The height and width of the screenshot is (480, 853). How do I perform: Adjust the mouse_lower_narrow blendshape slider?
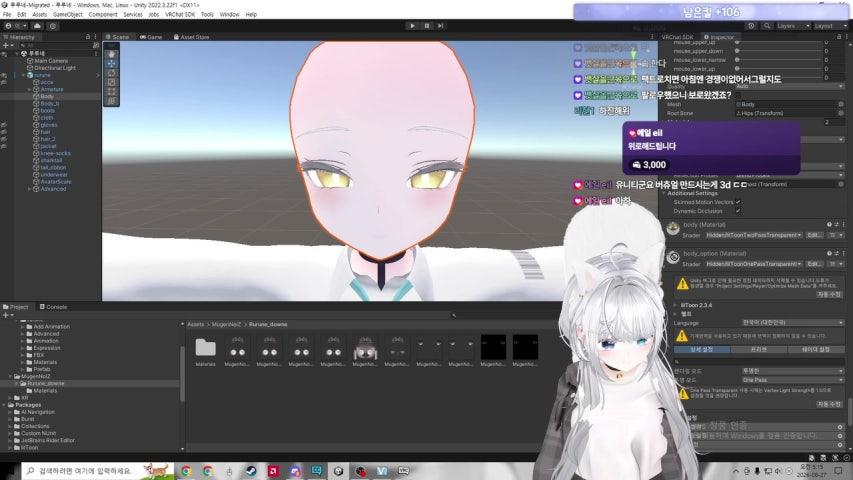(778, 60)
